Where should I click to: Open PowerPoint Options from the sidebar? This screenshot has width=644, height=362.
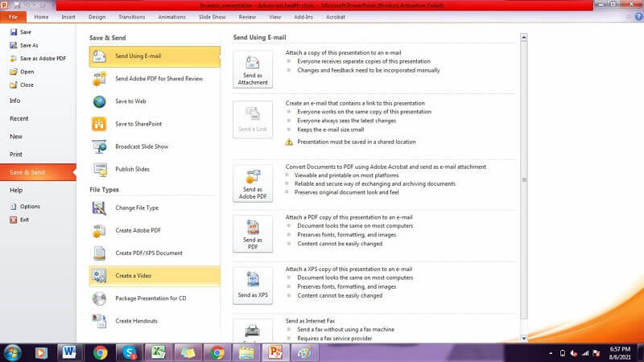[25, 206]
